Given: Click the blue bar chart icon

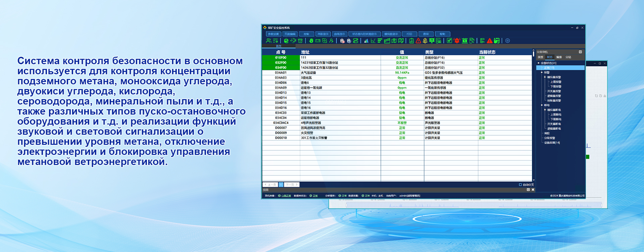Looking at the screenshot, I should [x=366, y=41].
